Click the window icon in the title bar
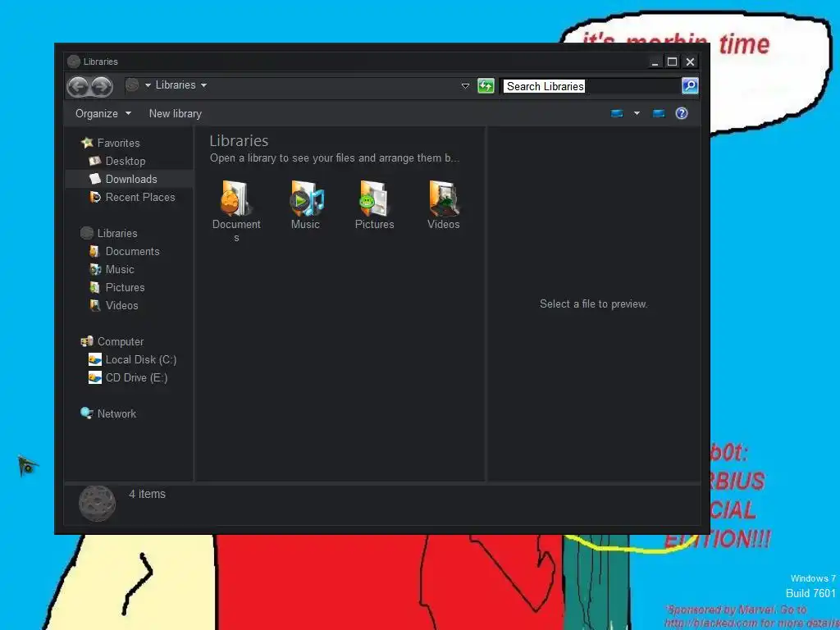 pos(74,62)
